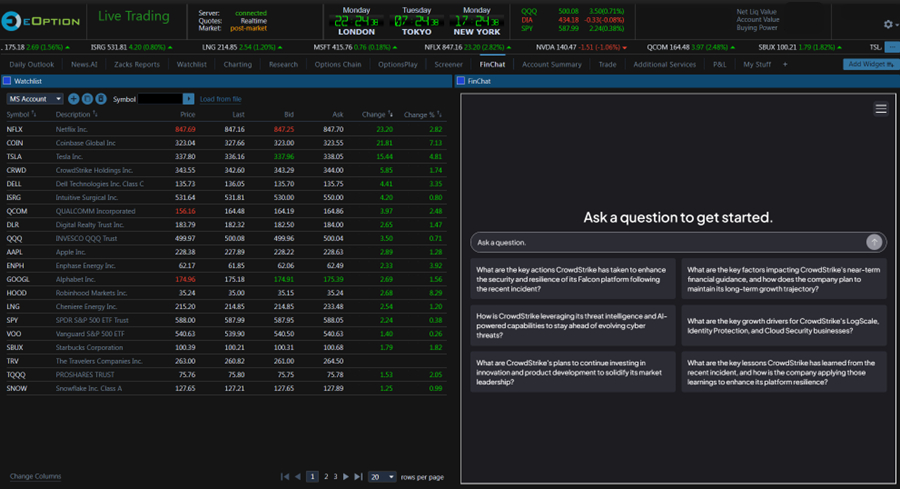Click the eOption logo
900x489 pixels.
(x=41, y=21)
